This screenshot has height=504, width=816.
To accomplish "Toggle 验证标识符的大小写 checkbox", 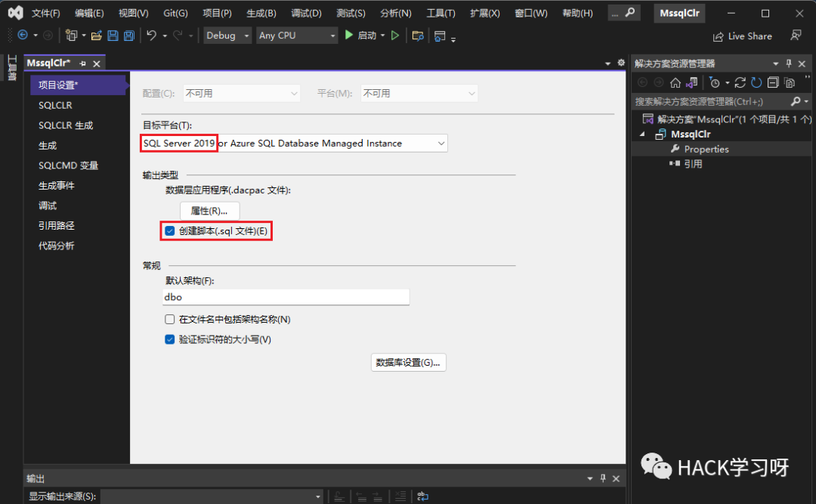I will pos(170,339).
